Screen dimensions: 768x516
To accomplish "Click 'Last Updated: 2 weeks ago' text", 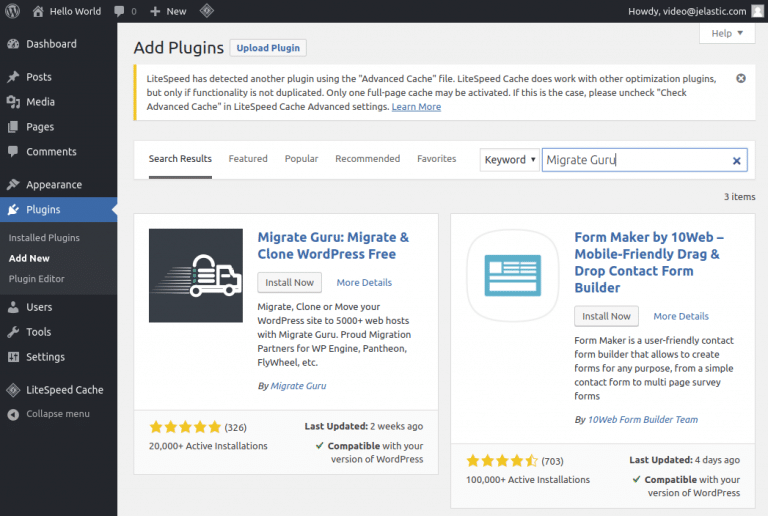I will click(363, 426).
